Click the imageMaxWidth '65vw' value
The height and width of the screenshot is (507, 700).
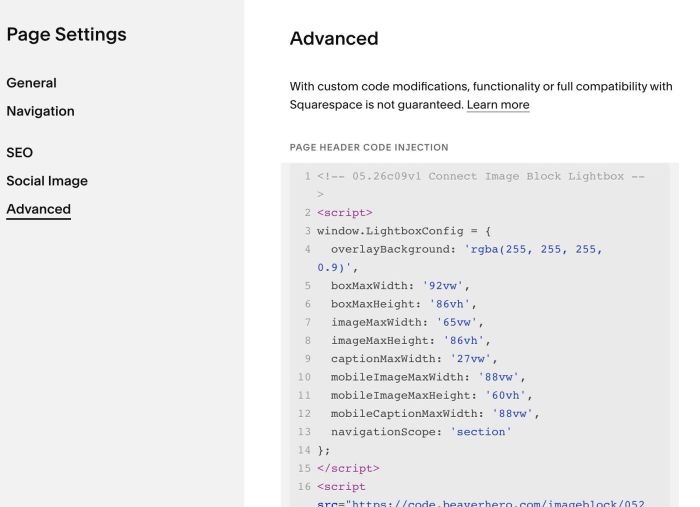click(x=456, y=322)
